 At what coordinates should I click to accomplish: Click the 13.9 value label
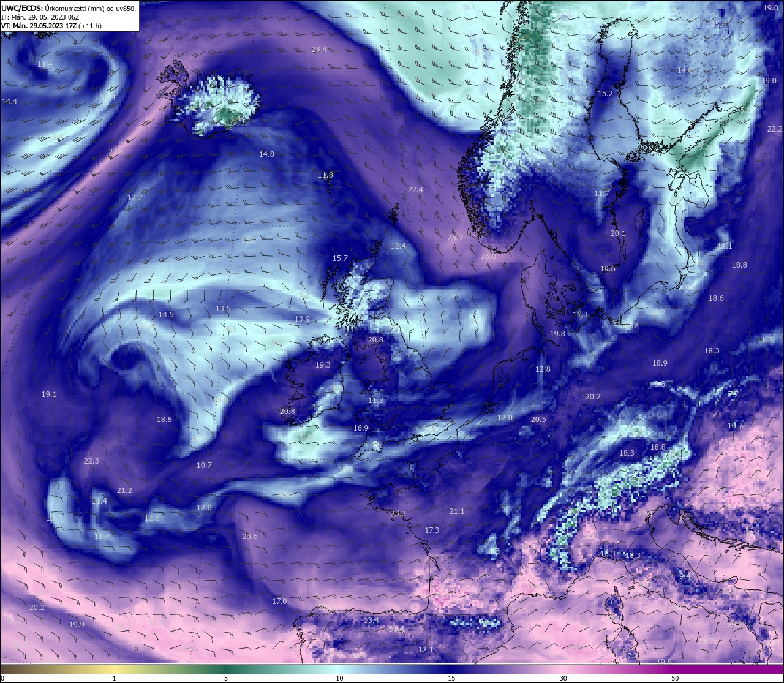tap(302, 319)
